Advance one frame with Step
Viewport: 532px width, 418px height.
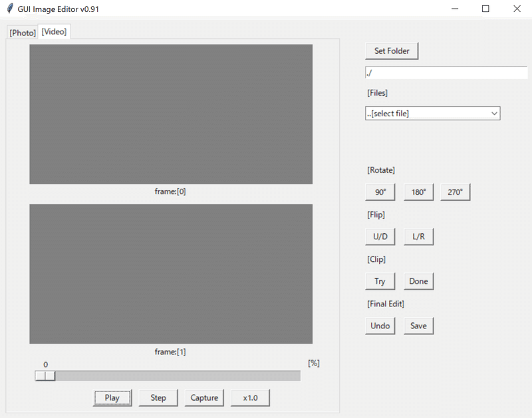click(x=158, y=397)
